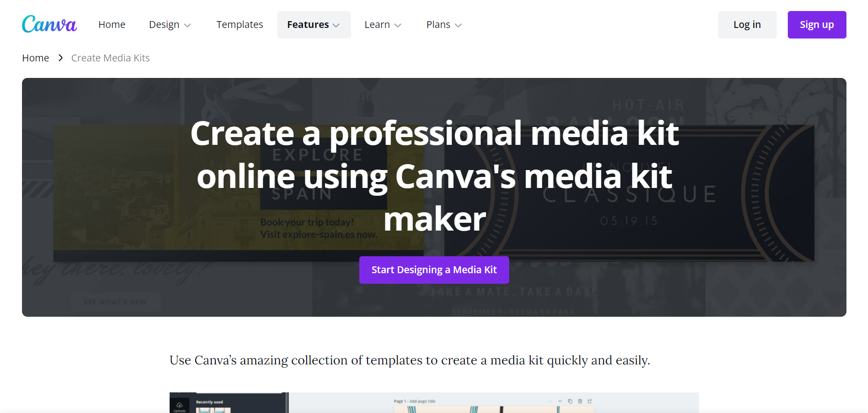Select the Uploads panel icon
The height and width of the screenshot is (413, 868).
[179, 405]
